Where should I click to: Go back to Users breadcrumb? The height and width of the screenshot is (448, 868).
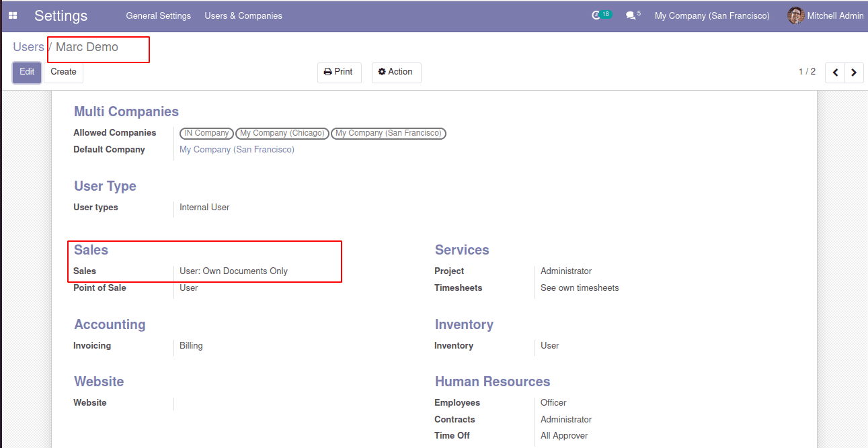28,47
